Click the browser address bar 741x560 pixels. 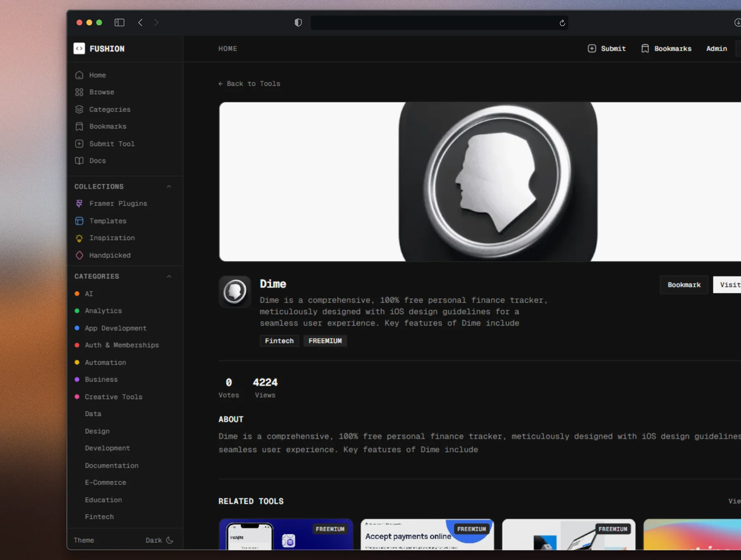coord(439,23)
